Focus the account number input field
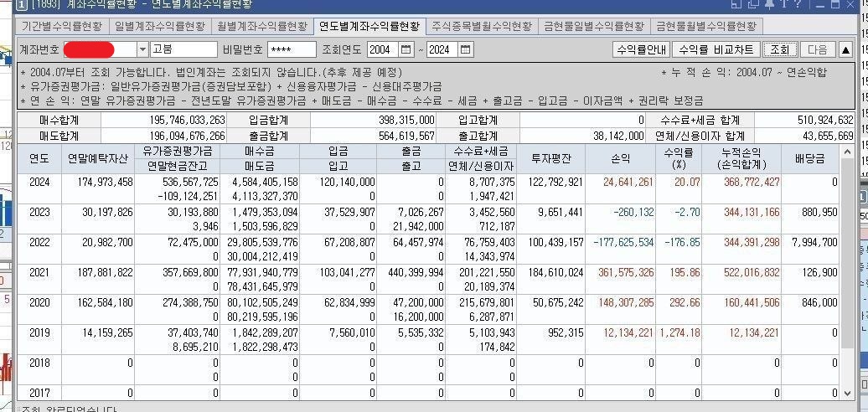868x412 pixels. point(100,49)
